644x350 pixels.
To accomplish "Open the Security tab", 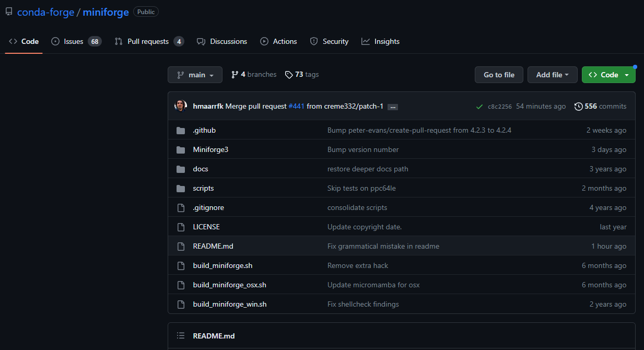I will (x=329, y=41).
